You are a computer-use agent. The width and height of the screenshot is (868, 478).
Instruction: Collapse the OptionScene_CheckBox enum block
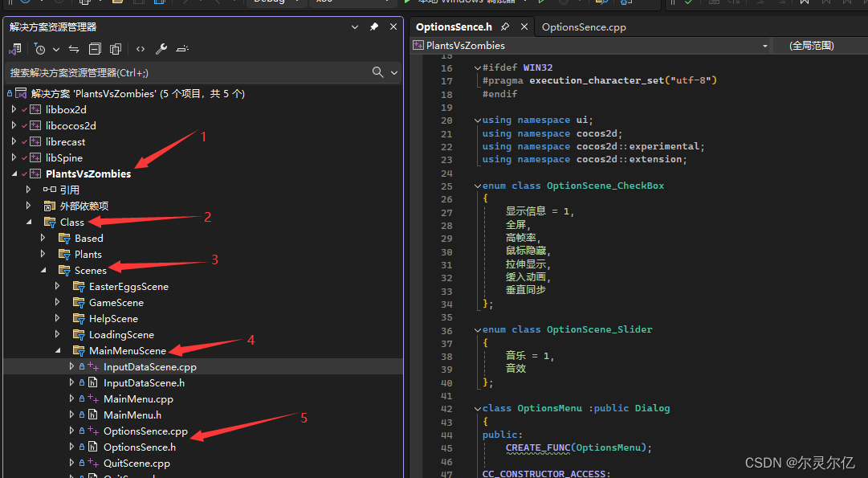tap(477, 186)
